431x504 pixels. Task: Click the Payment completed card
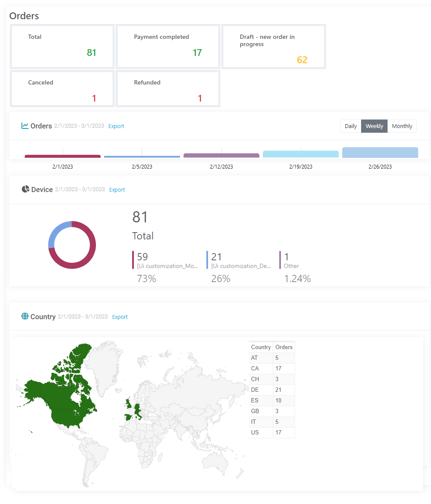tap(168, 46)
